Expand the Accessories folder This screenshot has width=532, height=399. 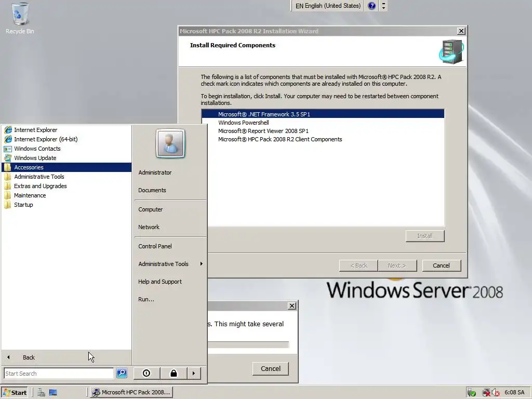pos(66,167)
